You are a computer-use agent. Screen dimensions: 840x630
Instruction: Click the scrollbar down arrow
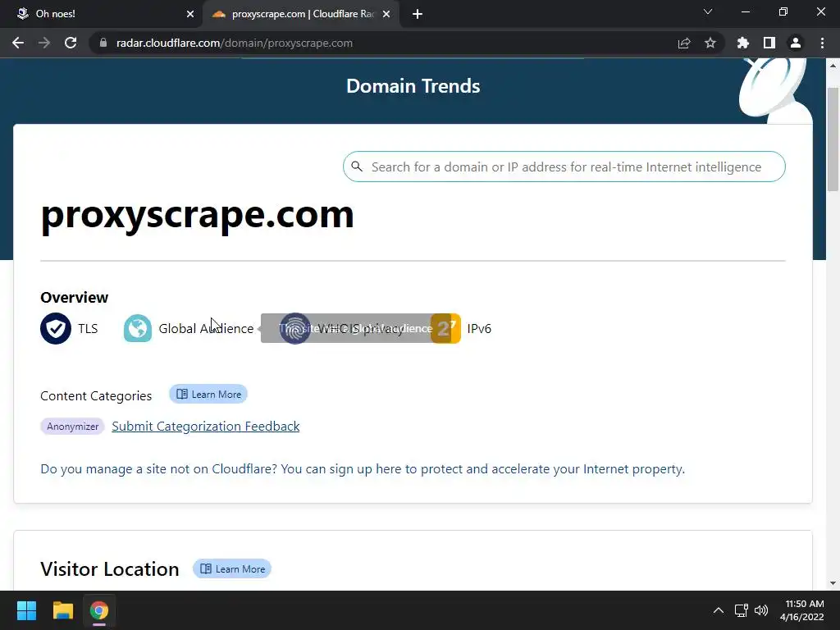833,583
